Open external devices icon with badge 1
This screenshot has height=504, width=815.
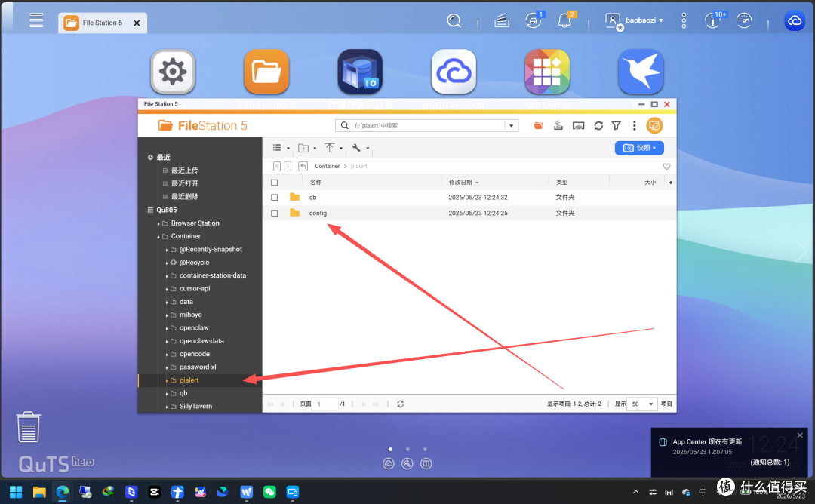[534, 20]
